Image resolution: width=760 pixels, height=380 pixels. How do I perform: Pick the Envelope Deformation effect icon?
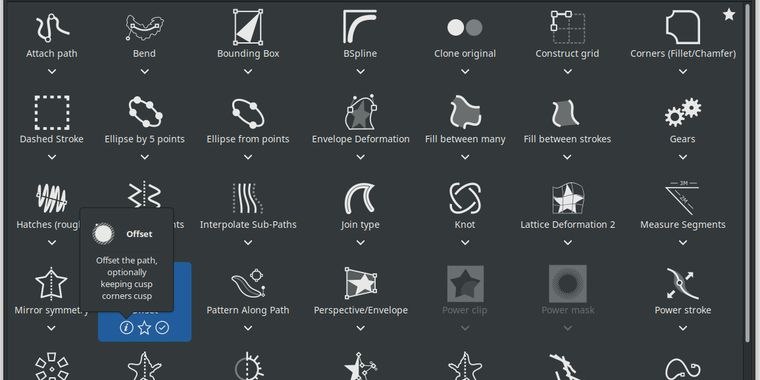[x=360, y=112]
